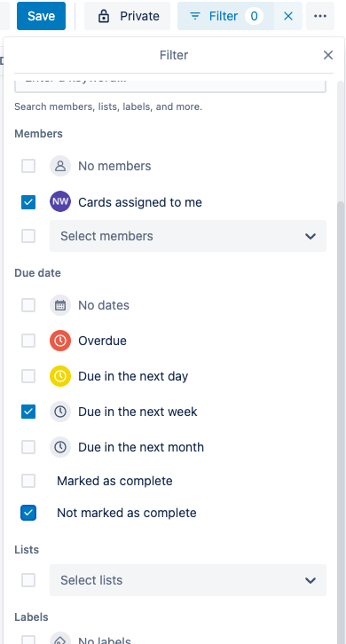Viewport: 346px width, 644px height.
Task: Clear filters using the X beside Filter
Action: click(288, 16)
